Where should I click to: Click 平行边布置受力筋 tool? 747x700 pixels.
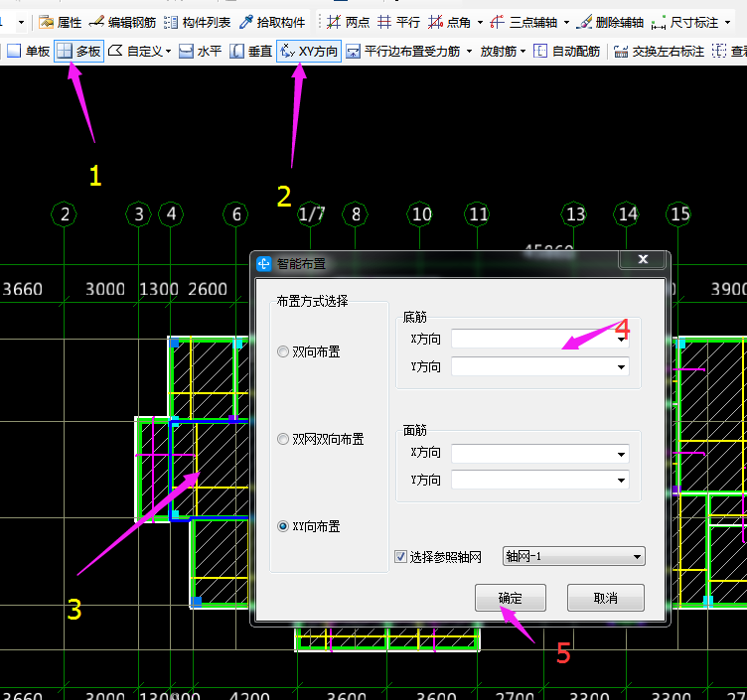[x=403, y=51]
